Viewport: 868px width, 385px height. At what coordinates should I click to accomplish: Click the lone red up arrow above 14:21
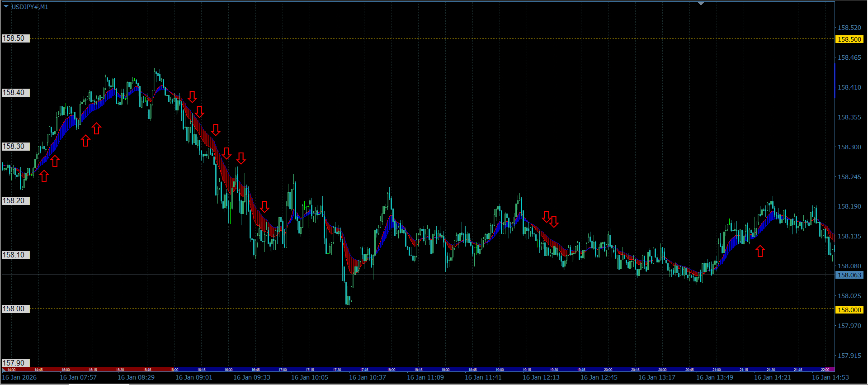coord(760,251)
